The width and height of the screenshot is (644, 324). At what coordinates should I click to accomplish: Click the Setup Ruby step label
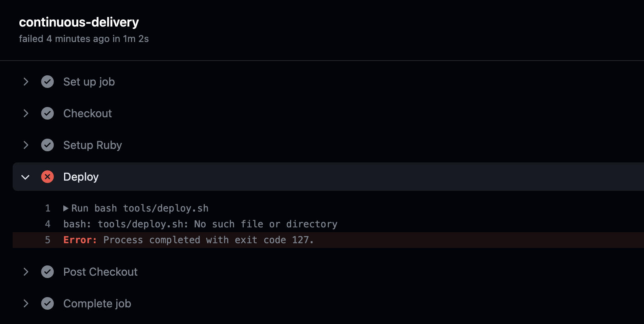[93, 145]
